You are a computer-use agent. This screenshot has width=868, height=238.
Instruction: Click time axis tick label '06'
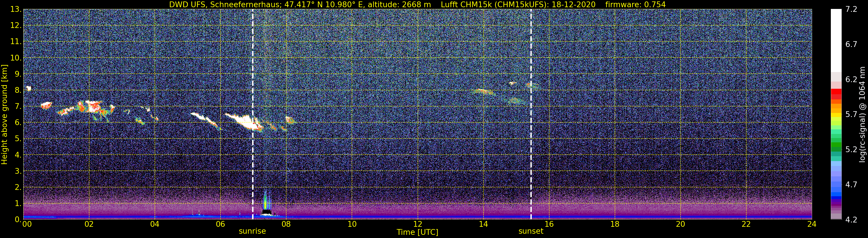click(x=220, y=224)
